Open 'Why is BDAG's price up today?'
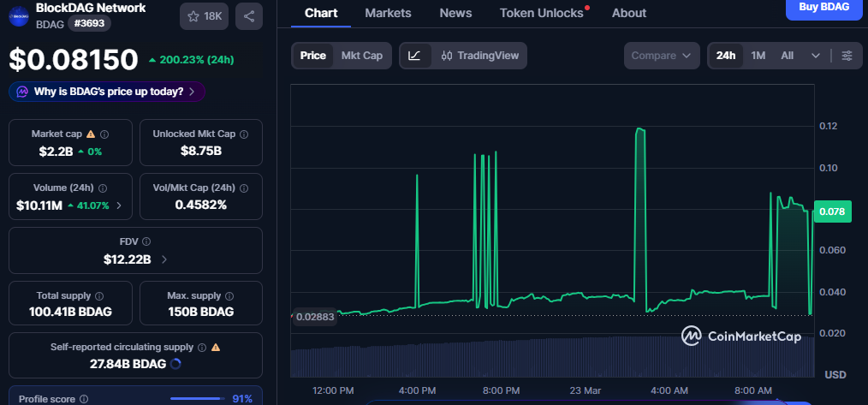This screenshot has height=405, width=868. coord(107,92)
